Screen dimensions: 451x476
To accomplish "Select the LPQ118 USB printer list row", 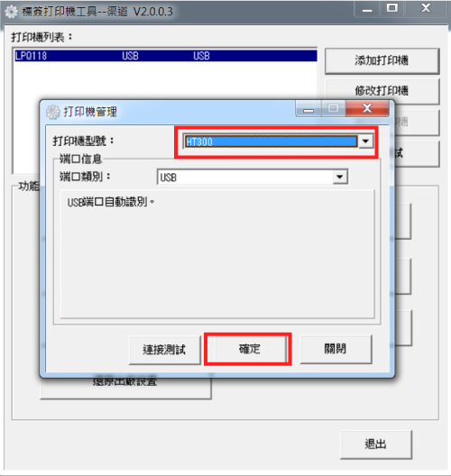I will click(x=166, y=56).
